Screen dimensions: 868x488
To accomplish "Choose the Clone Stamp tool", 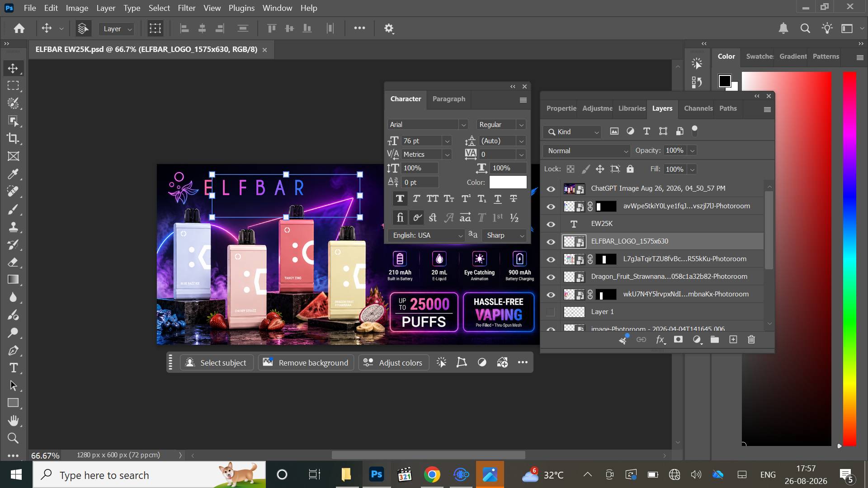I will pos(13,227).
